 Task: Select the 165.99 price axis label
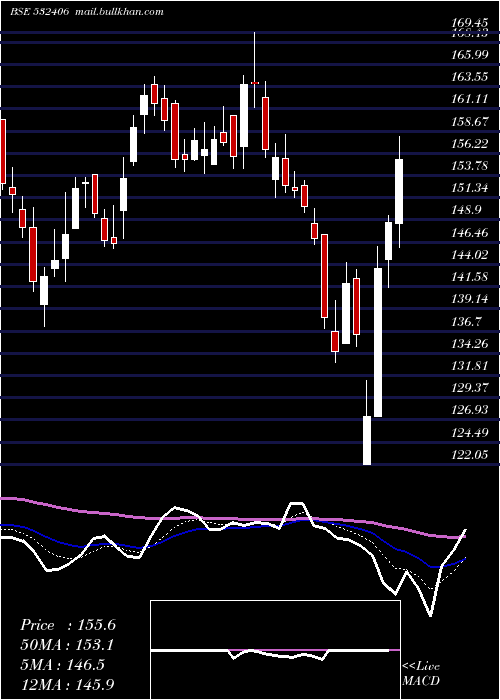[469, 54]
